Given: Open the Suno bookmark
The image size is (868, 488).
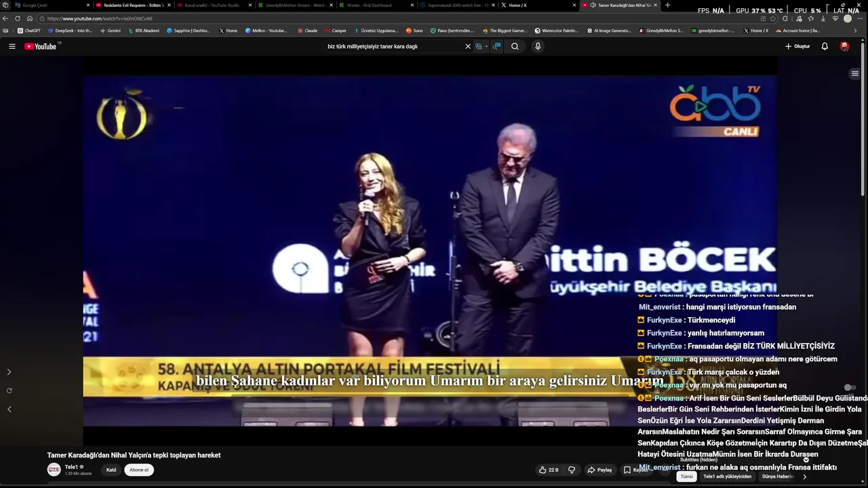Looking at the screenshot, I should (x=414, y=30).
